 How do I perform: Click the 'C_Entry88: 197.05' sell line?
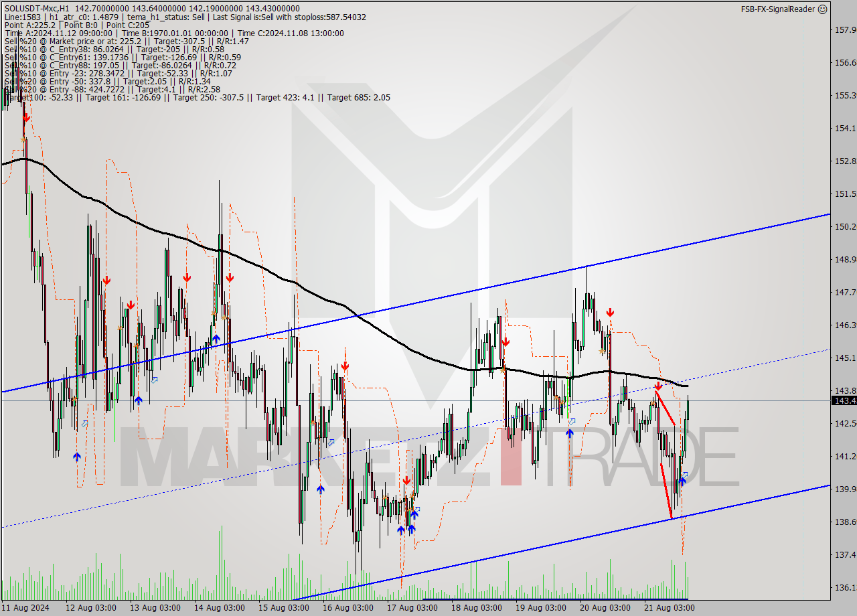[120, 65]
